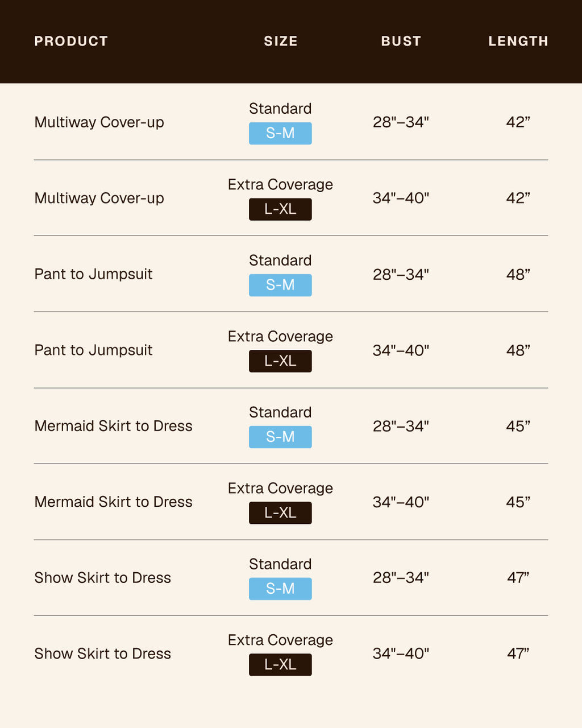Select L-XL badge for Show Skirt to Dress
The image size is (582, 728).
[x=280, y=665]
